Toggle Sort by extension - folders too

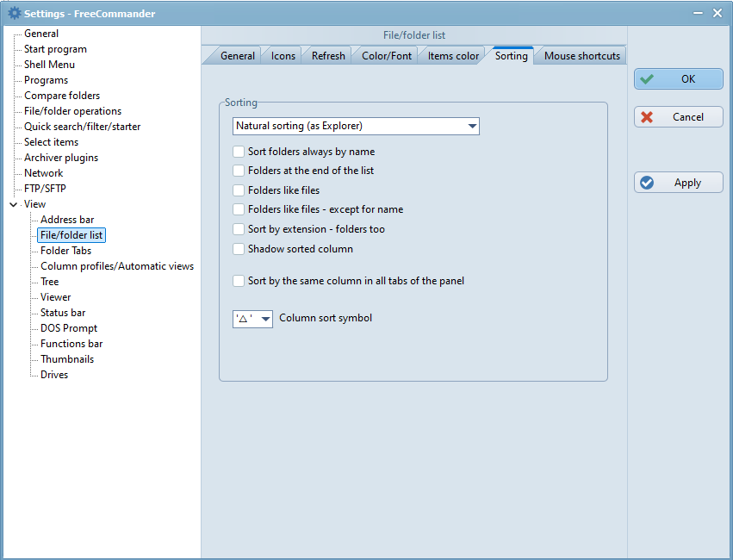click(x=239, y=229)
